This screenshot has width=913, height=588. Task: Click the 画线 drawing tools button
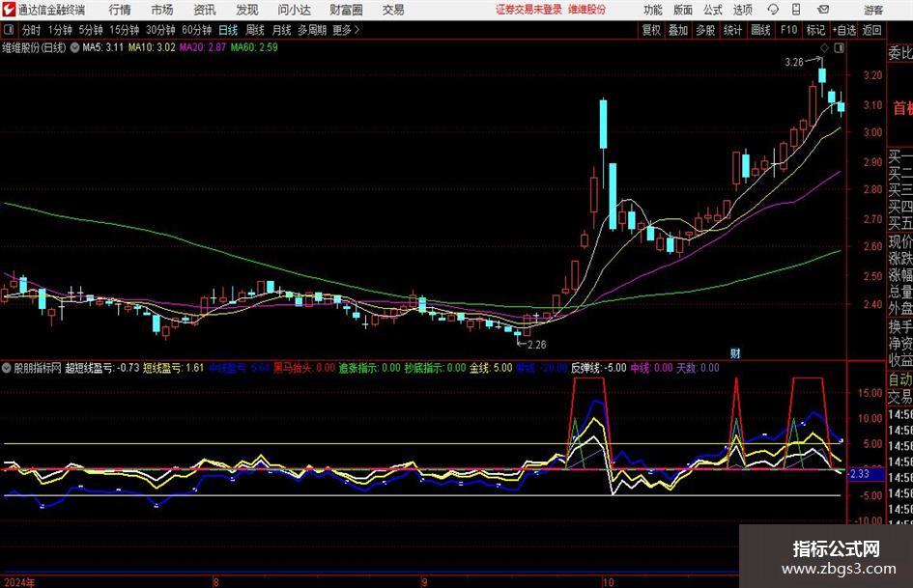click(760, 30)
